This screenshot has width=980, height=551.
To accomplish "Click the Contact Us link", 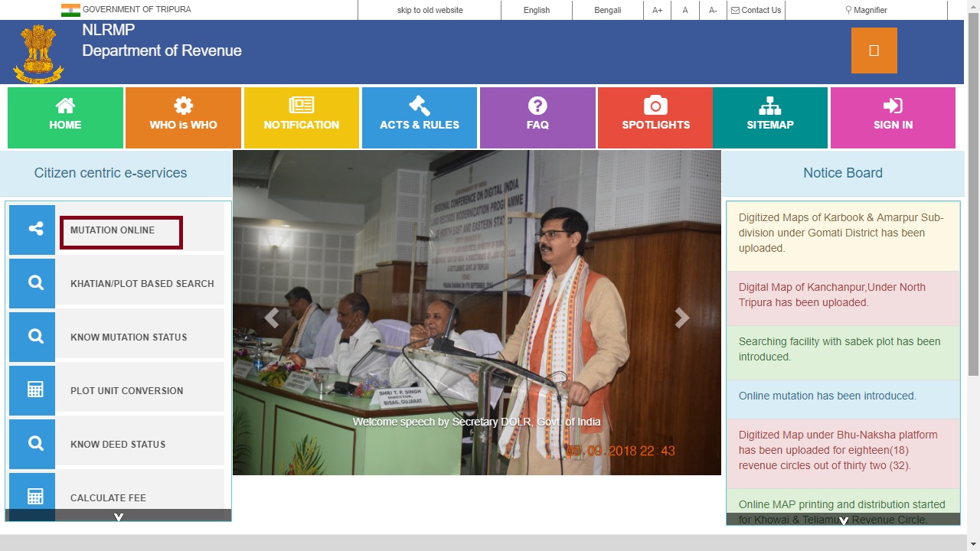I will pos(756,10).
